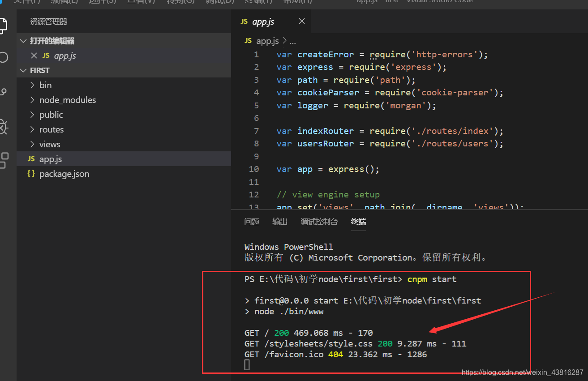The image size is (588, 381).
Task: Click line number 11 in editor gutter
Action: 254,182
